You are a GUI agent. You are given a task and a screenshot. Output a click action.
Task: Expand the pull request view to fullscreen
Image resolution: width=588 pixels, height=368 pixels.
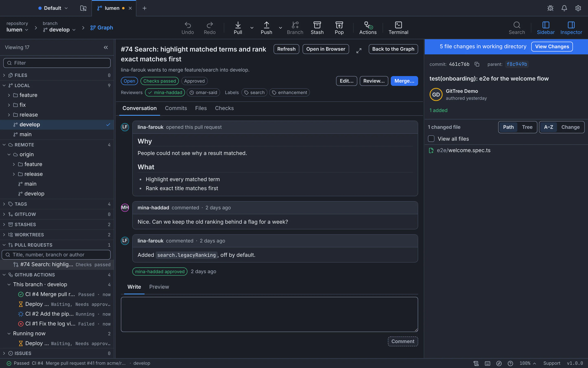359,51
